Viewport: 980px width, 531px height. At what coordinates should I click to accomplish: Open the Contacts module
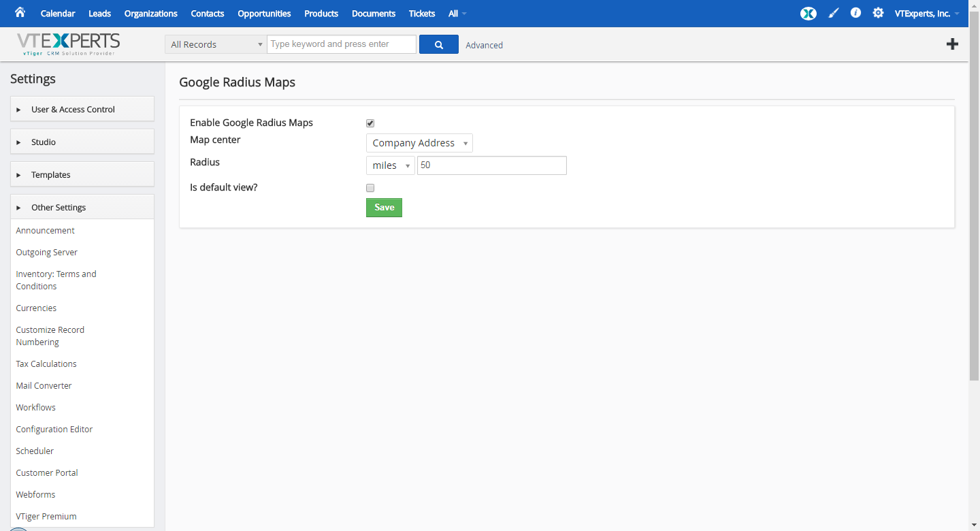click(208, 14)
